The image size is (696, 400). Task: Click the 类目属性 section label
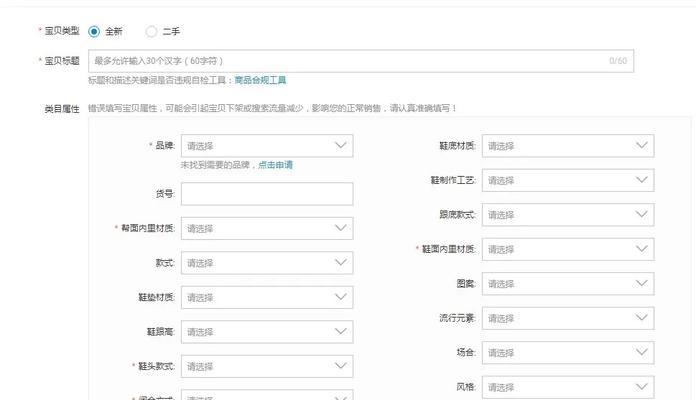click(62, 109)
